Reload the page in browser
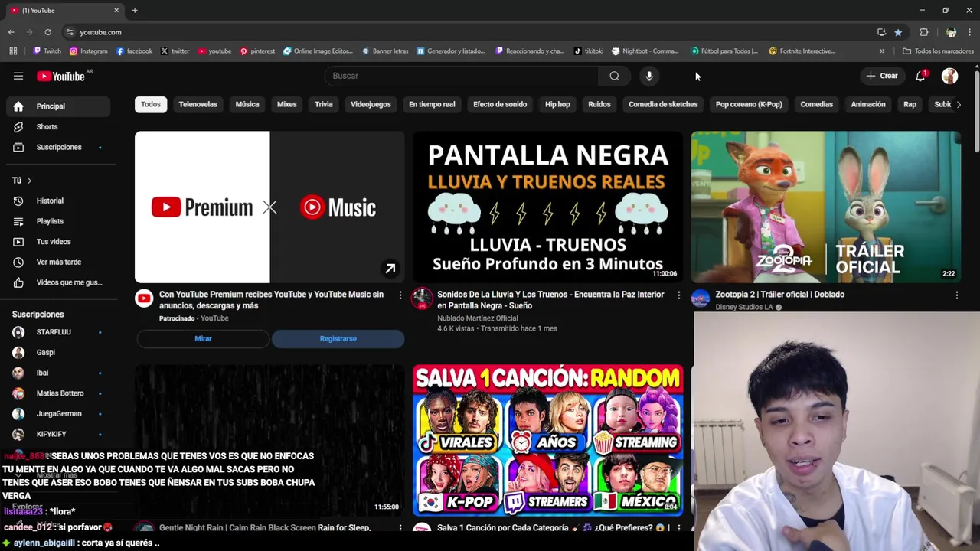The image size is (980, 551). 47,32
